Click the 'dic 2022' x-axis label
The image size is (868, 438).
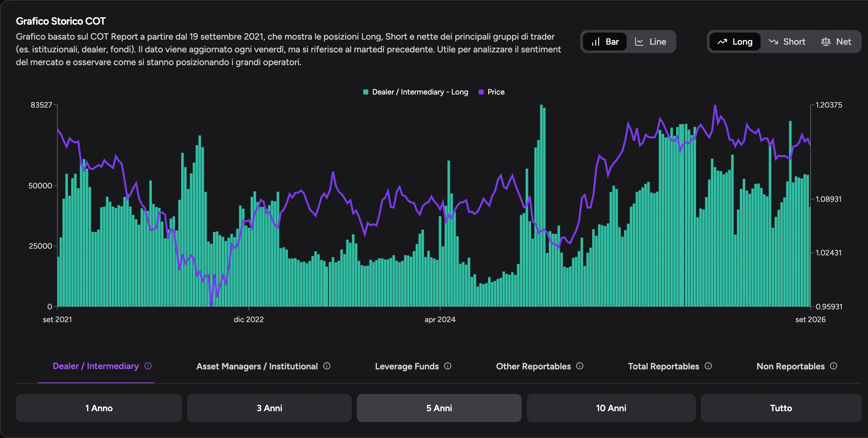click(x=249, y=319)
